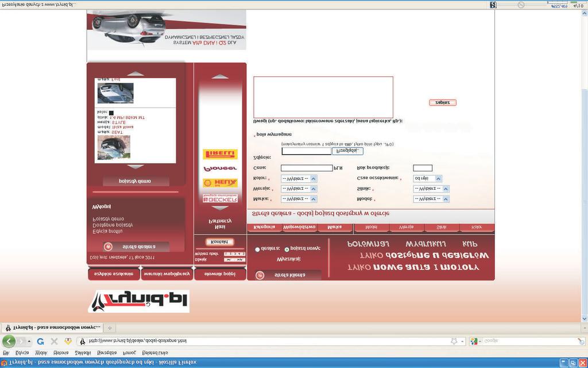Open the Wersja form dropdown
588x368 pixels.
point(299,189)
